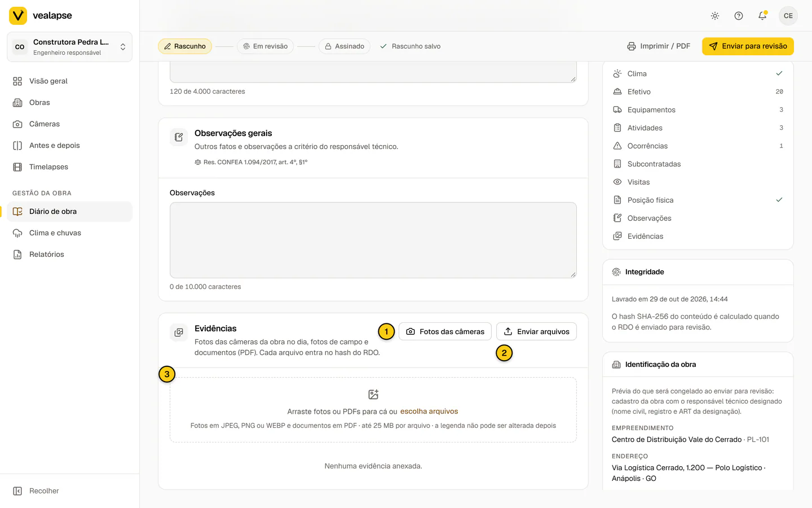Viewport: 812px width, 508px height.
Task: Open help via question mark icon
Action: point(739,16)
